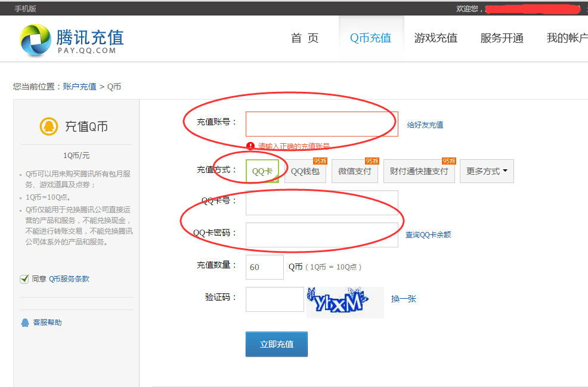
Task: Click the 95折 badge on 微信支付
Action: click(x=372, y=161)
